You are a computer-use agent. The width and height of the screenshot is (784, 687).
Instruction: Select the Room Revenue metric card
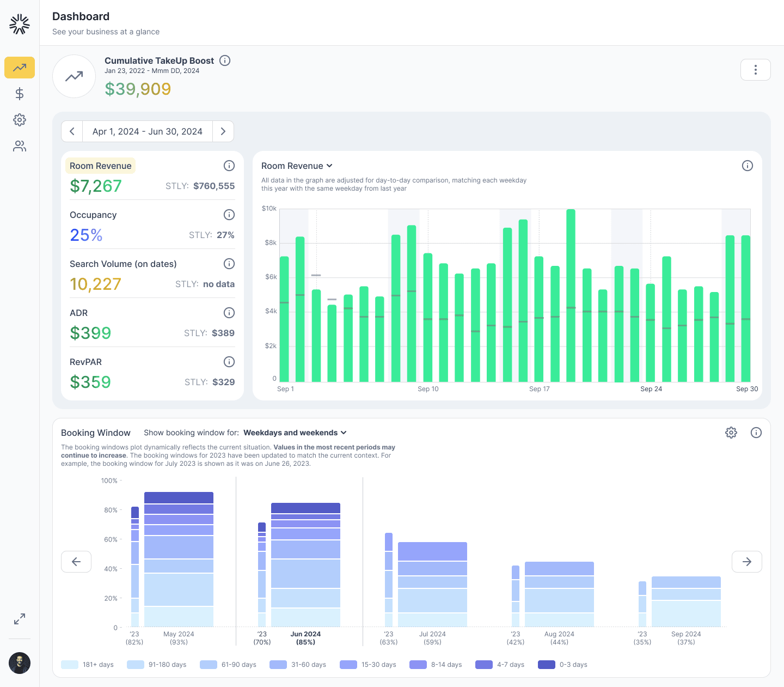point(101,166)
